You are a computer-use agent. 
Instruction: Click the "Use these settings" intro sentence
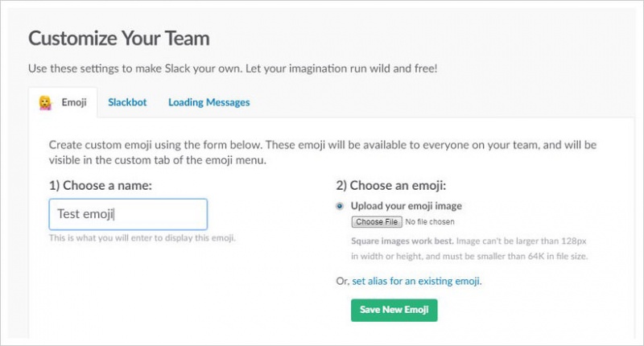pos(233,68)
